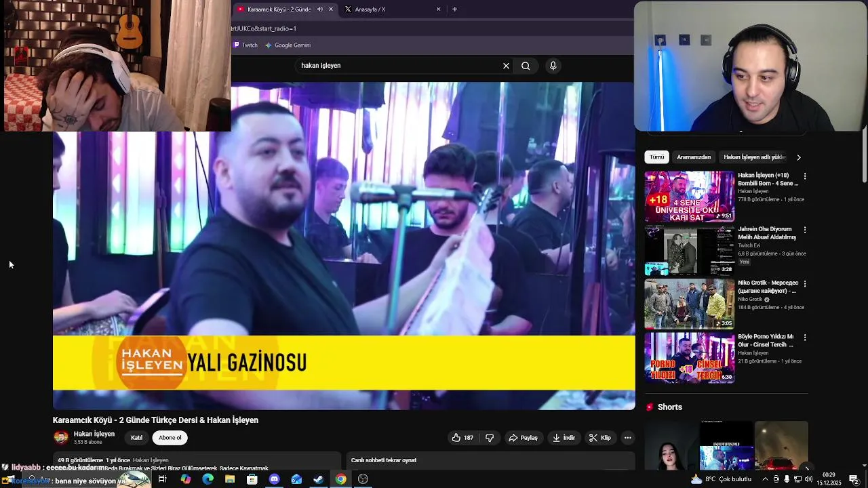This screenshot has width=868, height=488.
Task: Open the Niko Grotik Мерседес video thumbnail
Action: click(689, 304)
